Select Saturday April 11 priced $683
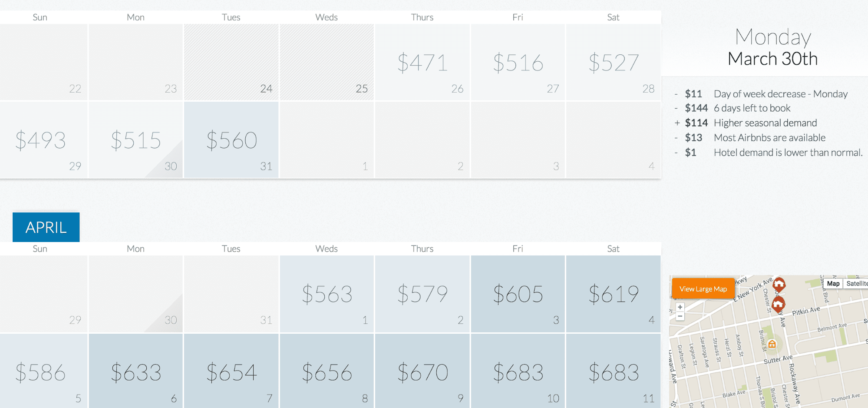This screenshot has width=868, height=408. click(613, 372)
